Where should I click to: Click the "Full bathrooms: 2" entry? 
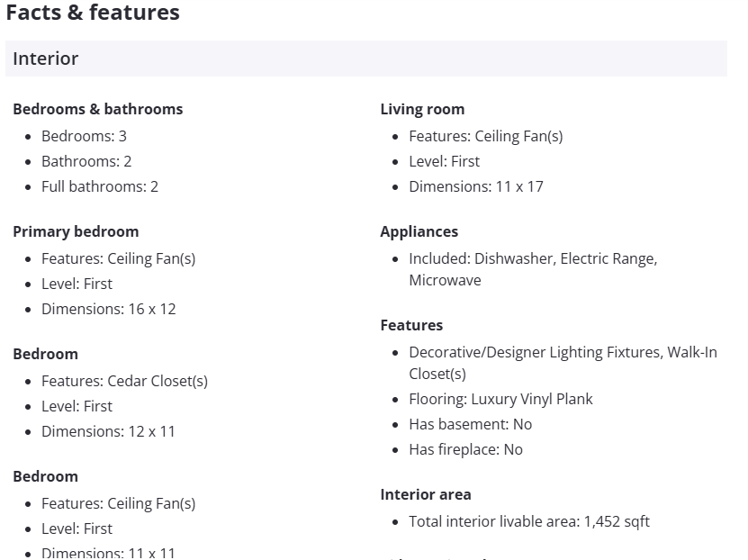click(x=99, y=186)
